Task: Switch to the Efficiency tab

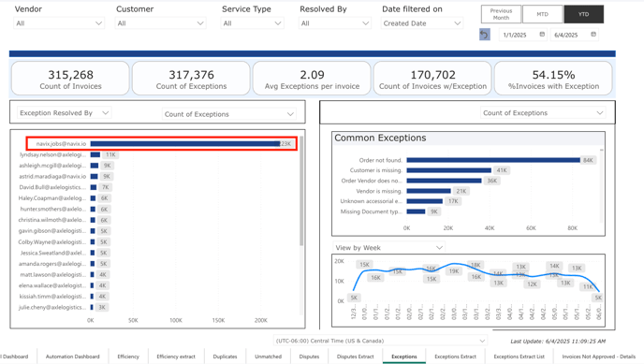Action: pos(128,357)
